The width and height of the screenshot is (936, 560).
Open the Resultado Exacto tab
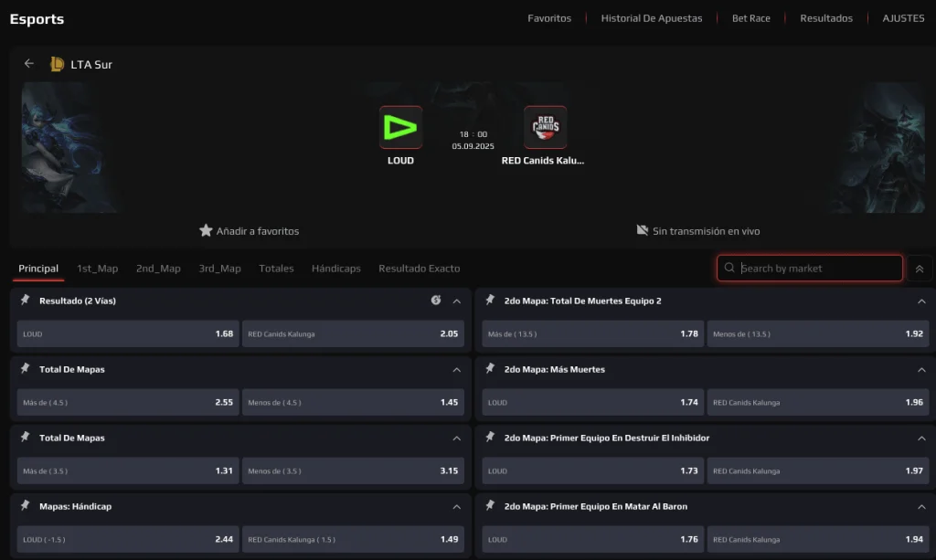coord(419,269)
